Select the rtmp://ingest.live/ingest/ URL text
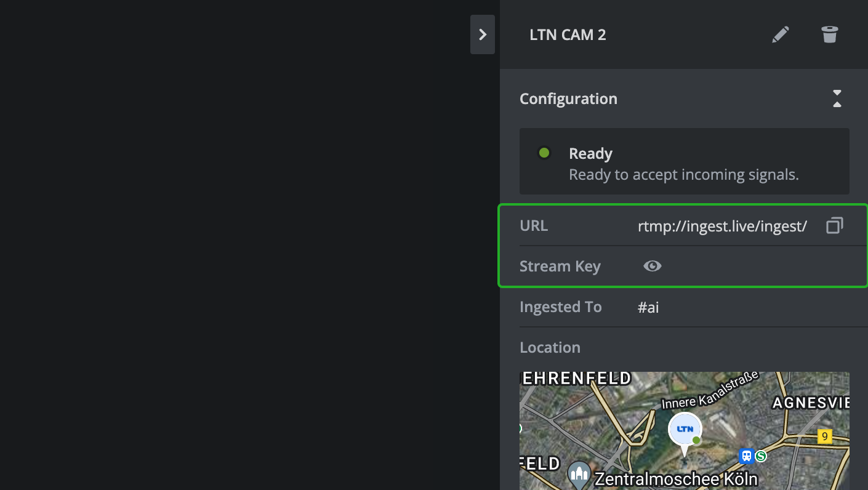This screenshot has width=868, height=490. pos(722,226)
